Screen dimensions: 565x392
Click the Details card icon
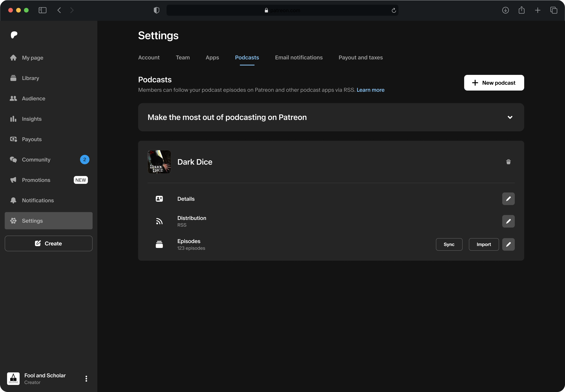[x=159, y=199]
